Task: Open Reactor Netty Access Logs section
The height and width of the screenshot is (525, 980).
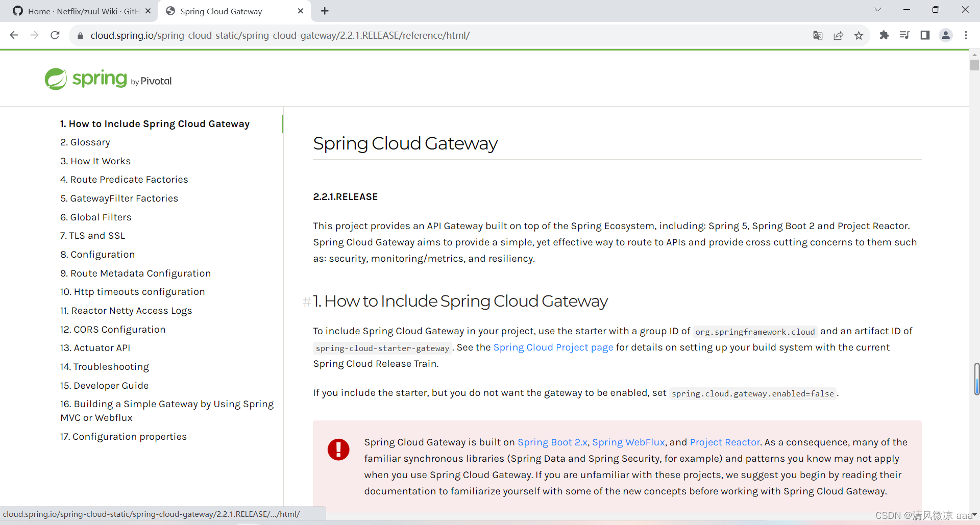Action: pyautogui.click(x=126, y=311)
